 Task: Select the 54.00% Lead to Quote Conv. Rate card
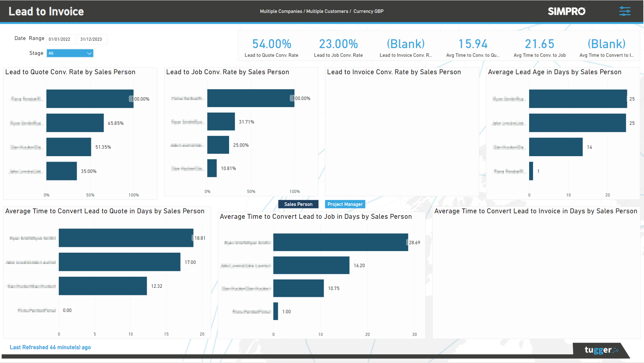(x=271, y=44)
